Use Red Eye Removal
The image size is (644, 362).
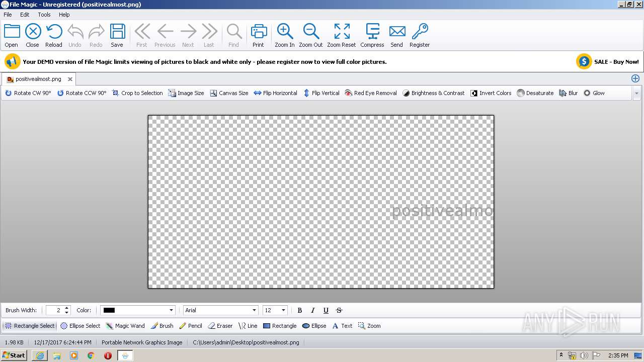[x=371, y=93]
